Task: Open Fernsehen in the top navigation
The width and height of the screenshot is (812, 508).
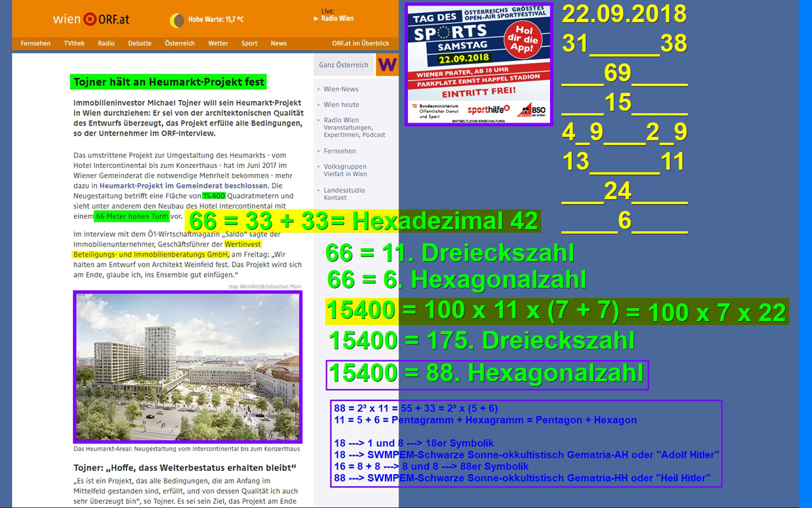Action: click(x=36, y=43)
